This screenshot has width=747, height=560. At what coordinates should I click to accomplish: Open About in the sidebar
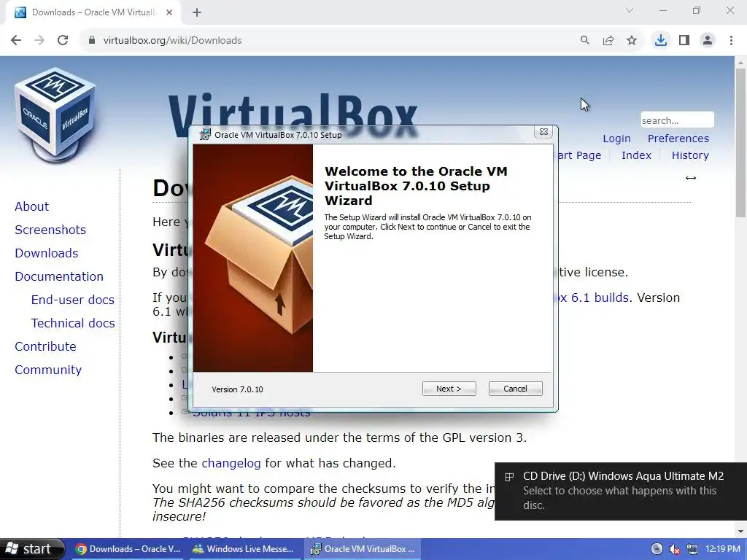[32, 206]
